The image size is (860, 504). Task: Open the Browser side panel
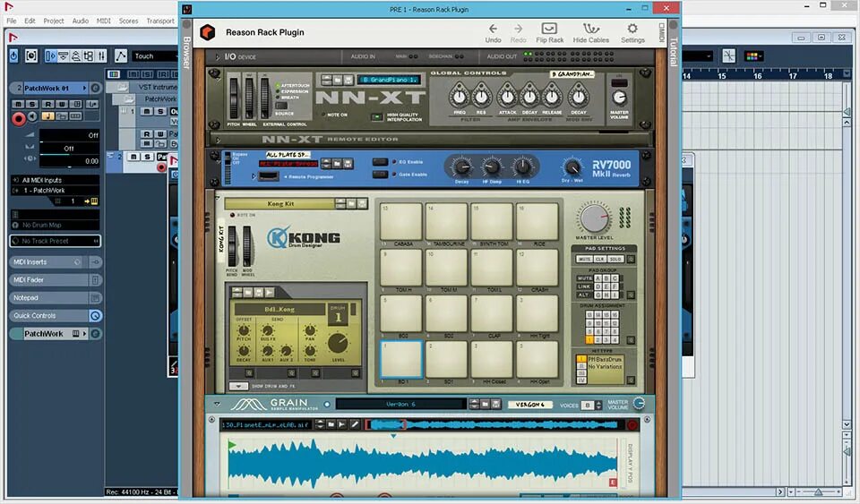[x=186, y=53]
